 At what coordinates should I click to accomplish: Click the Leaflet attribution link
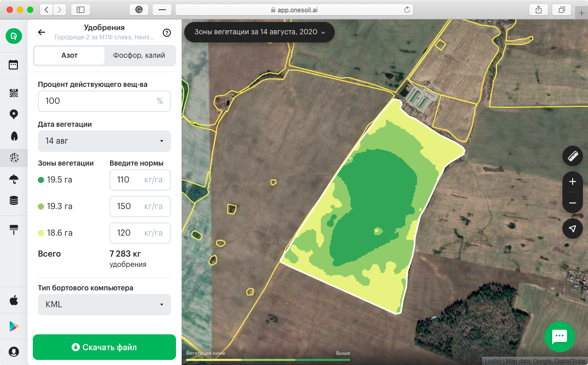493,361
